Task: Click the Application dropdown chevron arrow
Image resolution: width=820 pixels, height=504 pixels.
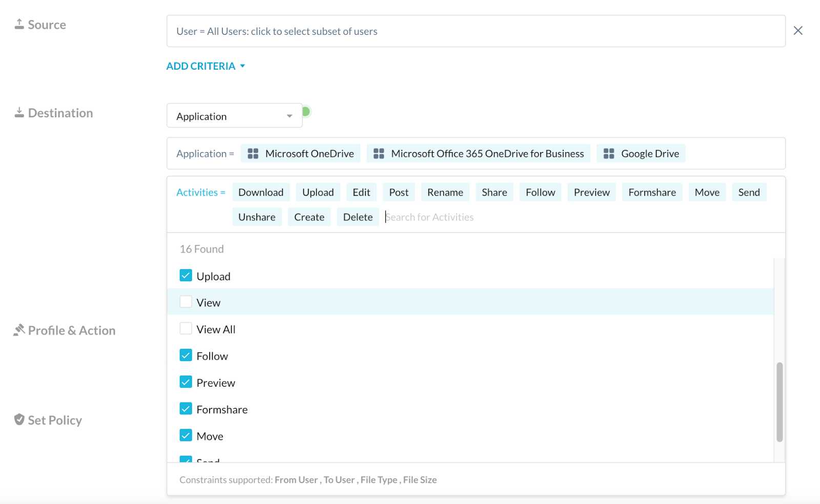Action: [x=290, y=116]
